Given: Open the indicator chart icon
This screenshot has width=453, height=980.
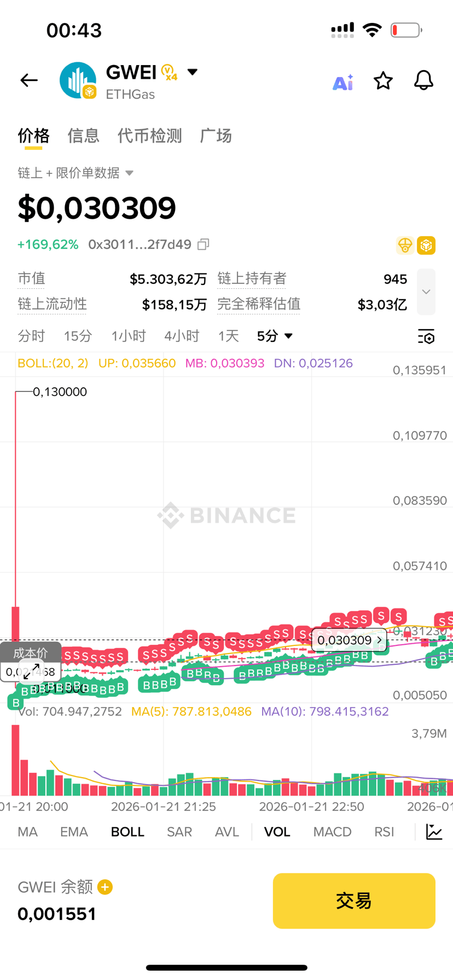Looking at the screenshot, I should point(434,832).
